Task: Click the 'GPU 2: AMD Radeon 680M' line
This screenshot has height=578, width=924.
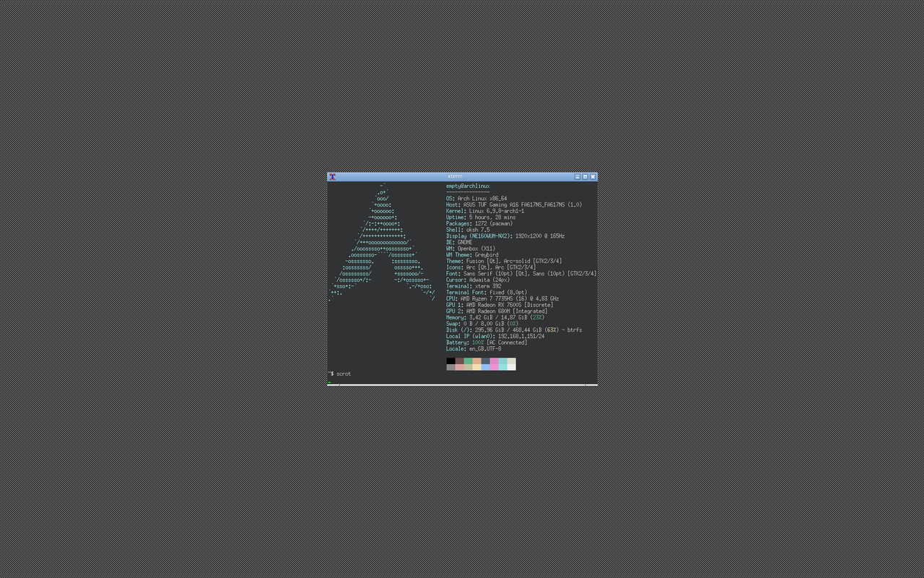Action: coord(497,311)
